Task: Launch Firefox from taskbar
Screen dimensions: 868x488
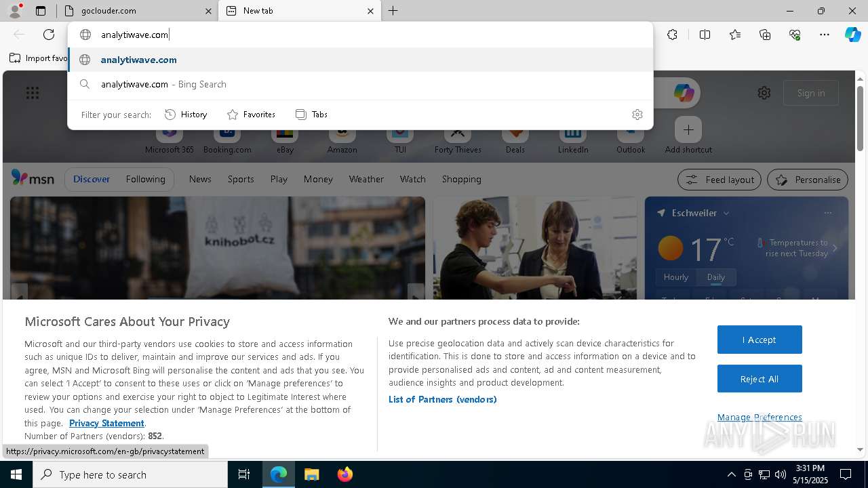Action: 344,474
